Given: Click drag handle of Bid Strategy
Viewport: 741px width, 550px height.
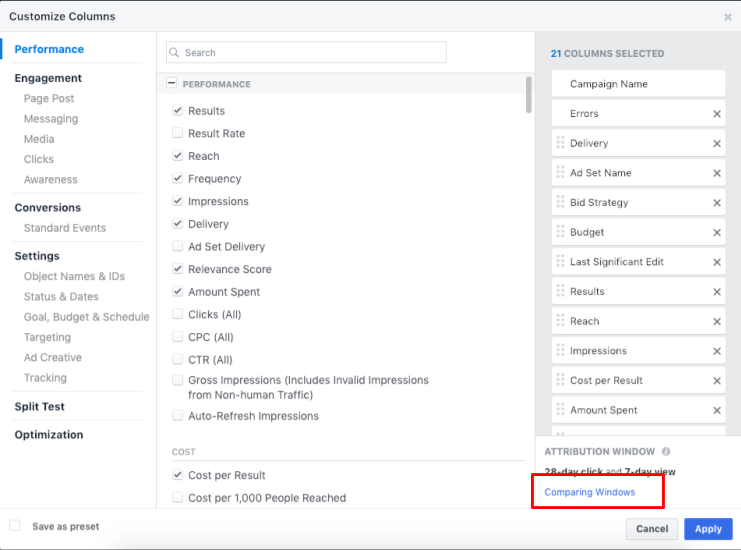Looking at the screenshot, I should click(560, 202).
